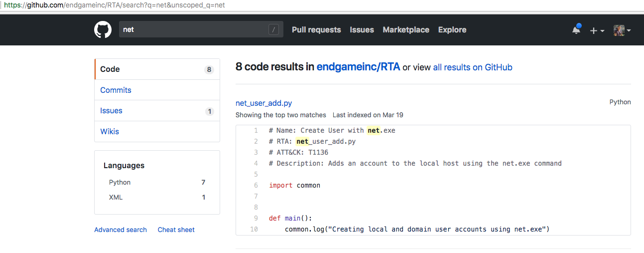The height and width of the screenshot is (253, 644).
Task: Switch to Commits search results
Action: (x=116, y=90)
